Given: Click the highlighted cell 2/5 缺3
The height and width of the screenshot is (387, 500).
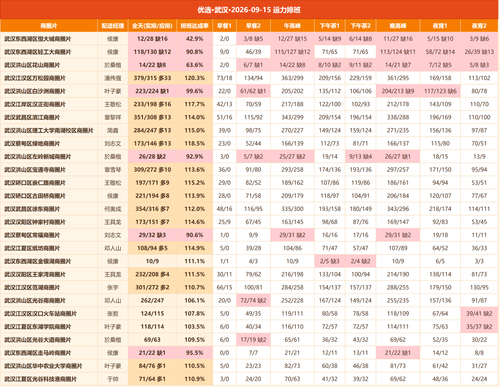Looking at the screenshot, I should pyautogui.click(x=330, y=261).
